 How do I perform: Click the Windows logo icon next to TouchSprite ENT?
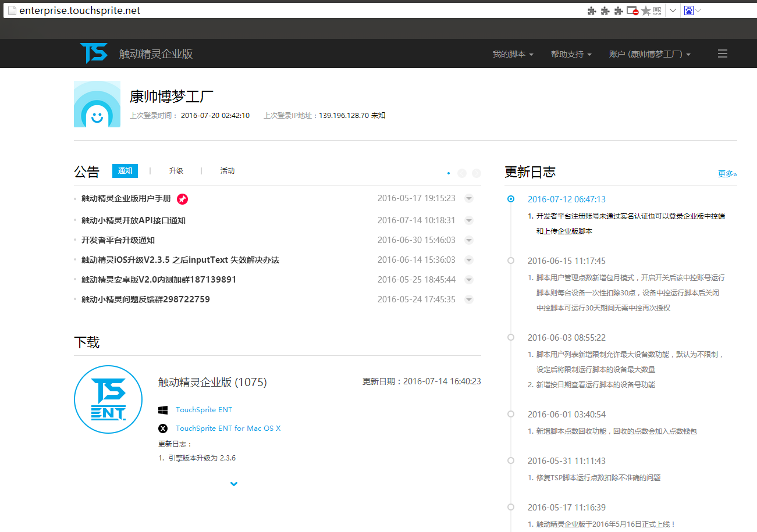coord(163,410)
